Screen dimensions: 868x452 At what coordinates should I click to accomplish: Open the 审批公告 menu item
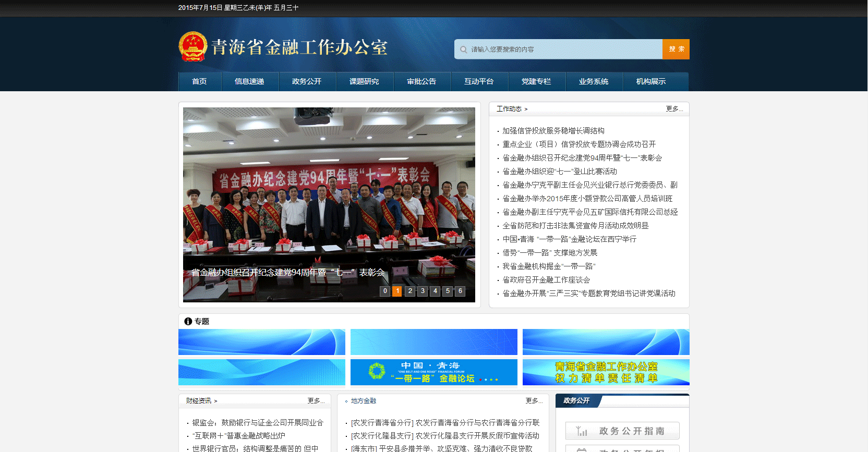tap(421, 81)
